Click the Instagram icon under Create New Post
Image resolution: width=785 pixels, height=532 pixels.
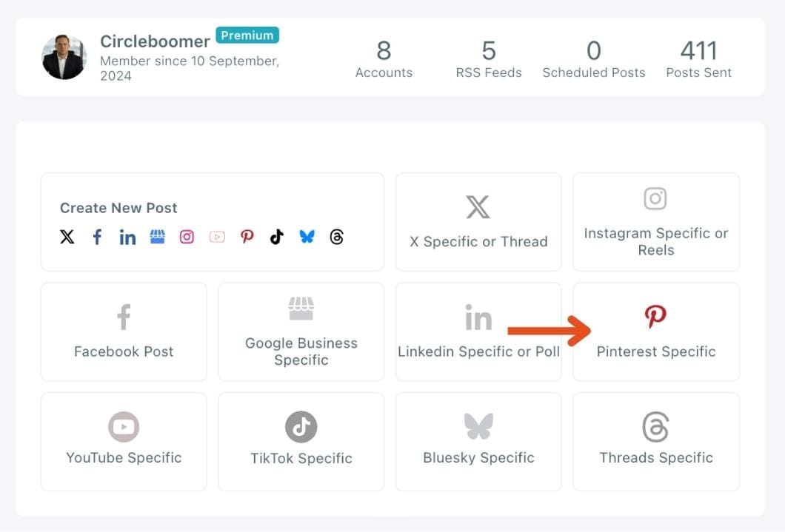pos(187,237)
